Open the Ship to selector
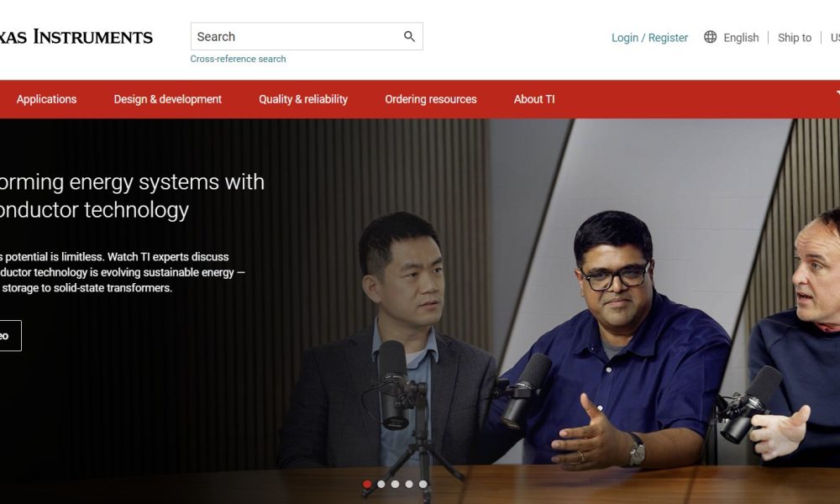The image size is (840, 504). tap(794, 37)
